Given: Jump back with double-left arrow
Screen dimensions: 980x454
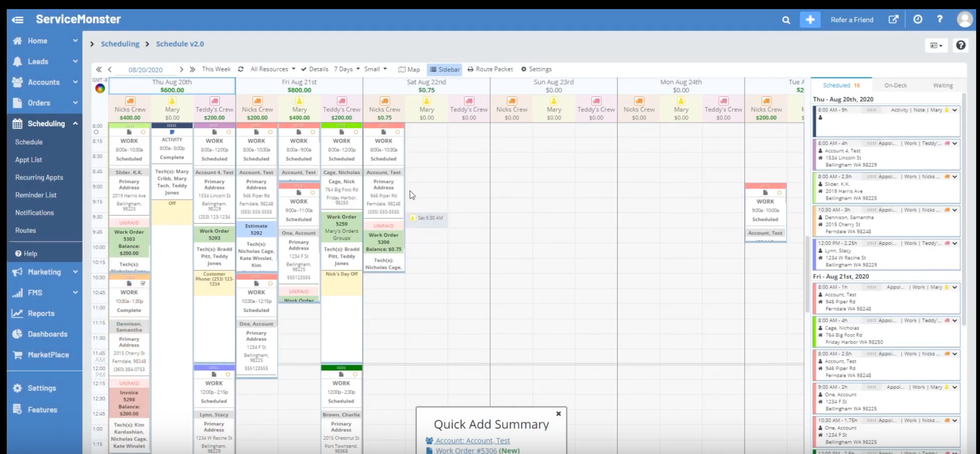Looking at the screenshot, I should [x=99, y=69].
